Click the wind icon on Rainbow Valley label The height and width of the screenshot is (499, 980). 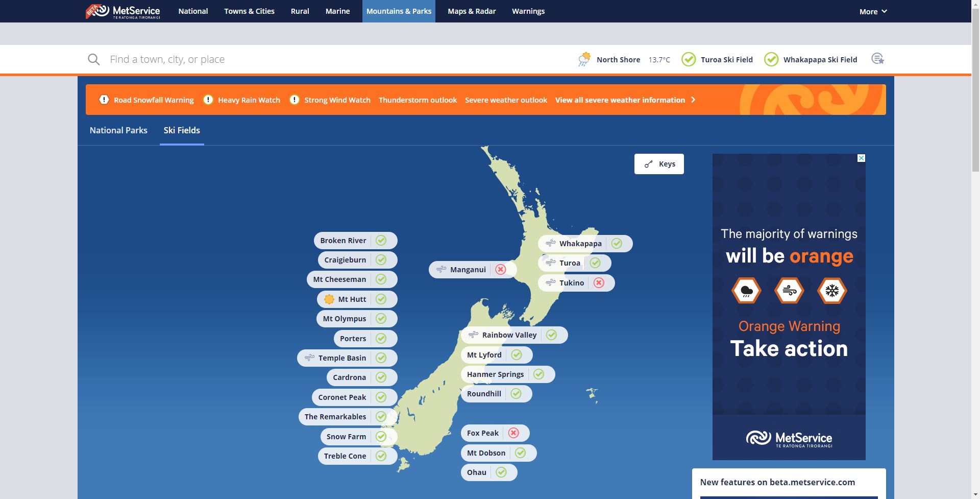[472, 335]
